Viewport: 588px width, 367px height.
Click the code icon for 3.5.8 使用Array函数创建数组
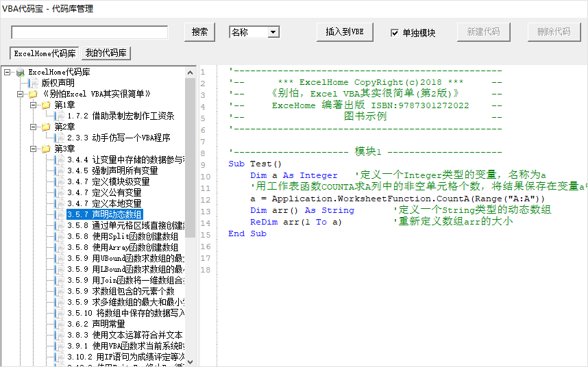point(59,248)
